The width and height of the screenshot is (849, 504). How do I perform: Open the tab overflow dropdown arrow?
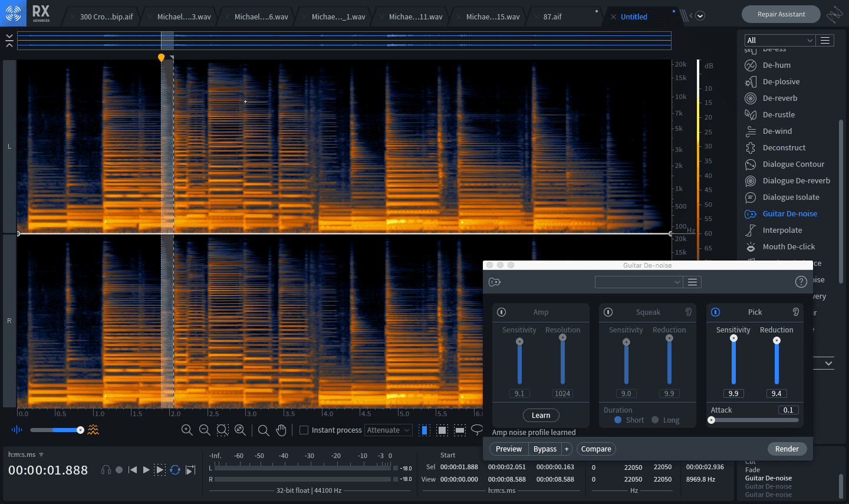(700, 16)
